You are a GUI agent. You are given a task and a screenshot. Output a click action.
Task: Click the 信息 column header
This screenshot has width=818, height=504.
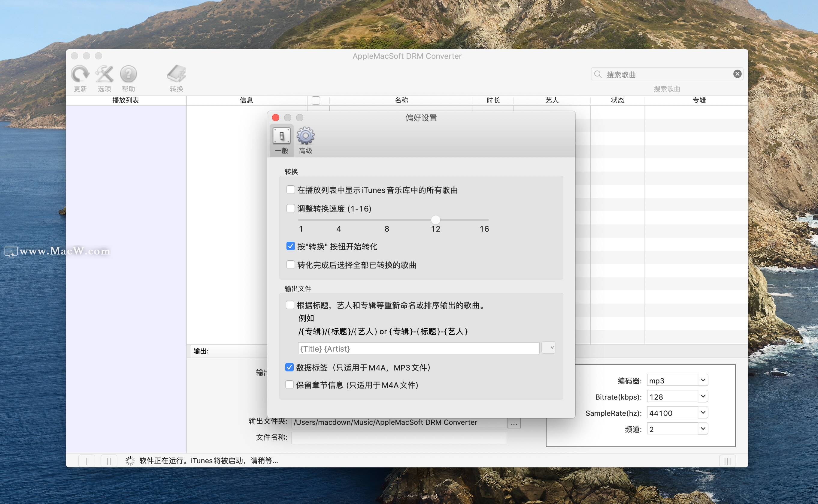pos(247,100)
